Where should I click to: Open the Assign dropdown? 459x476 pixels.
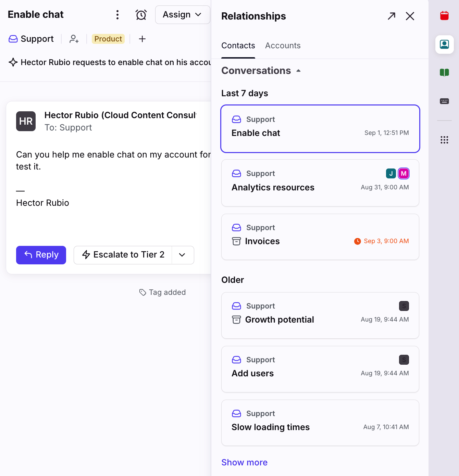(183, 15)
